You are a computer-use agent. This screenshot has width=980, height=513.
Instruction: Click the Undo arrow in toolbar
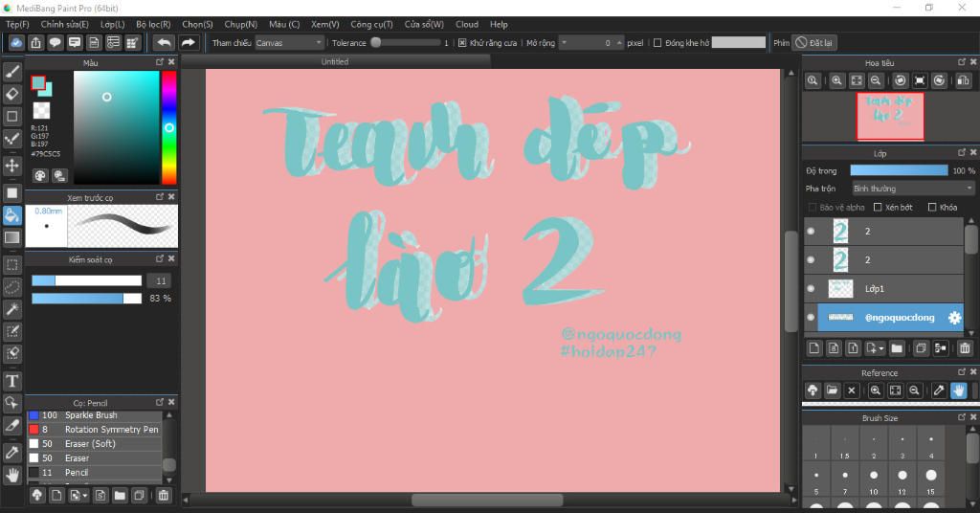[x=164, y=42]
